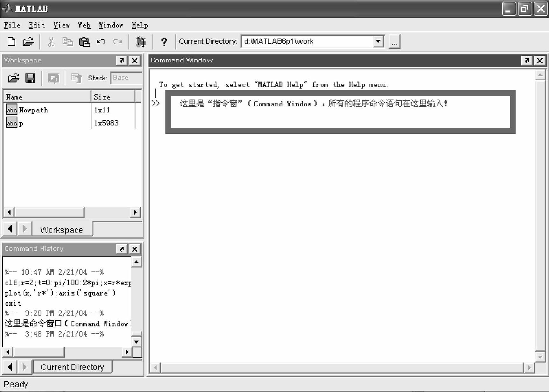Launch Simulink from the toolbar icon
The image size is (549, 392).
(141, 42)
